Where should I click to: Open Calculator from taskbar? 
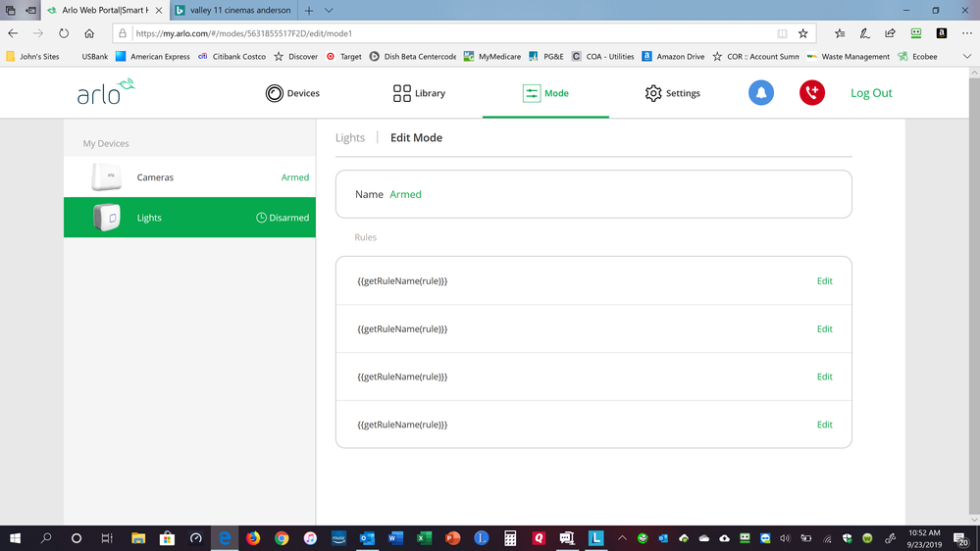(x=510, y=538)
